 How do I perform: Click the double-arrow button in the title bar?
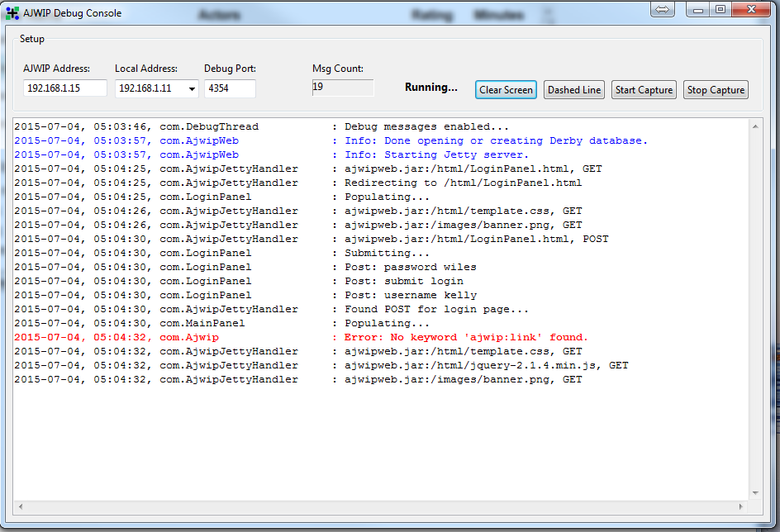point(663,9)
